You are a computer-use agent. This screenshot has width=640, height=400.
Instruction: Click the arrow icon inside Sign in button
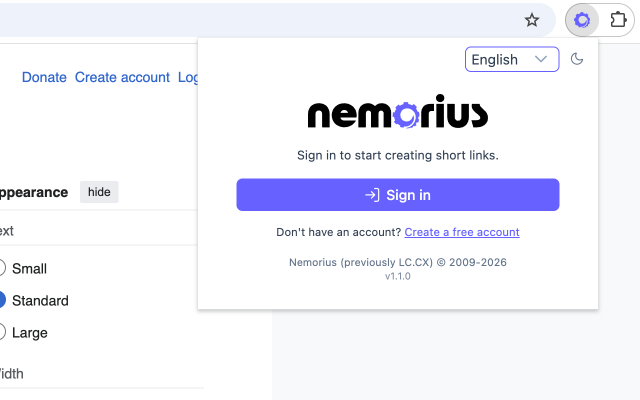coord(372,195)
